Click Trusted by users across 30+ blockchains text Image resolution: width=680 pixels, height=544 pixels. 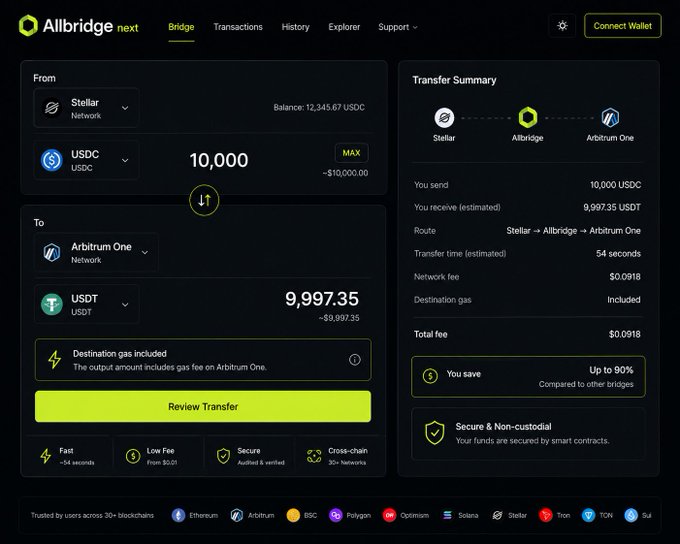[x=92, y=515]
